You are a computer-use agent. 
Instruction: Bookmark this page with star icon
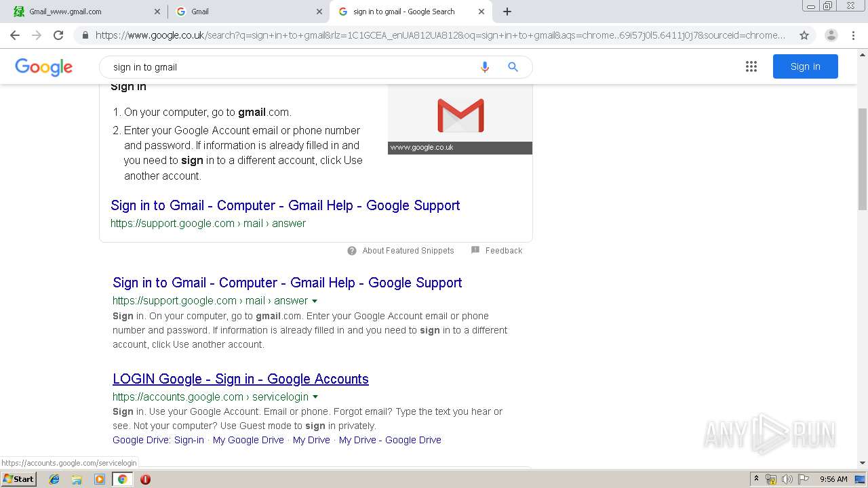click(x=804, y=35)
